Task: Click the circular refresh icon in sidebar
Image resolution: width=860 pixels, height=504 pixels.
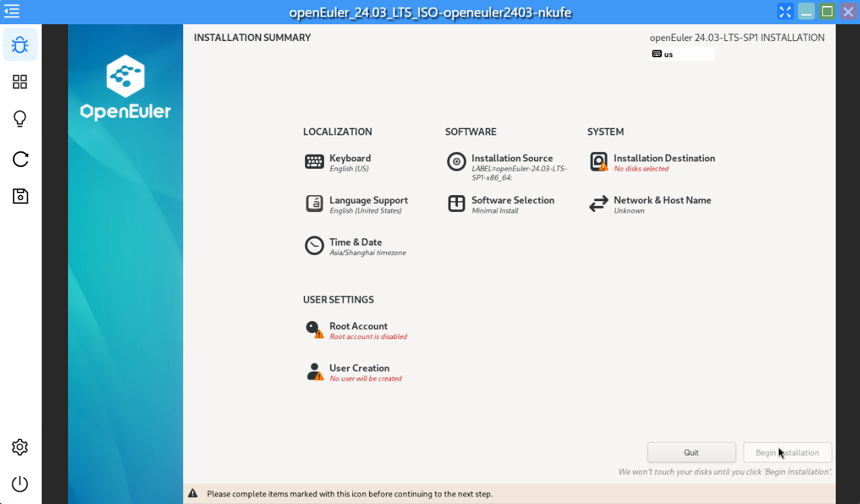Action: [x=20, y=159]
